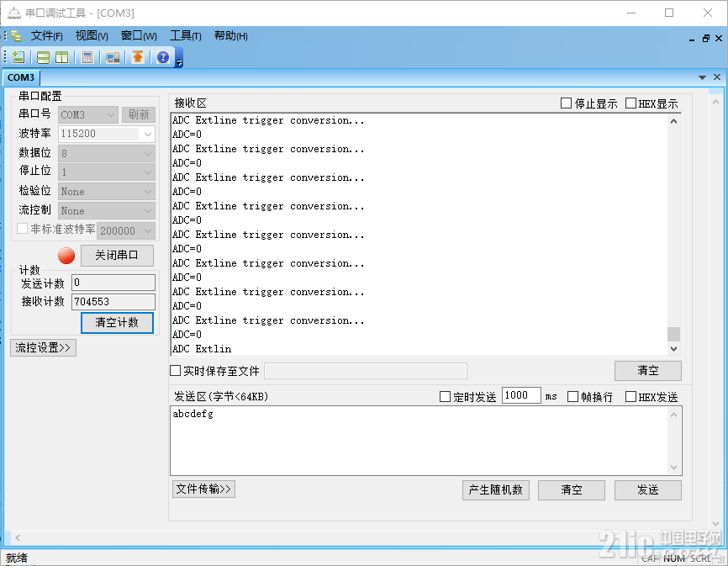Restore the inner MDI child window
This screenshot has width=728, height=566.
pyautogui.click(x=705, y=39)
